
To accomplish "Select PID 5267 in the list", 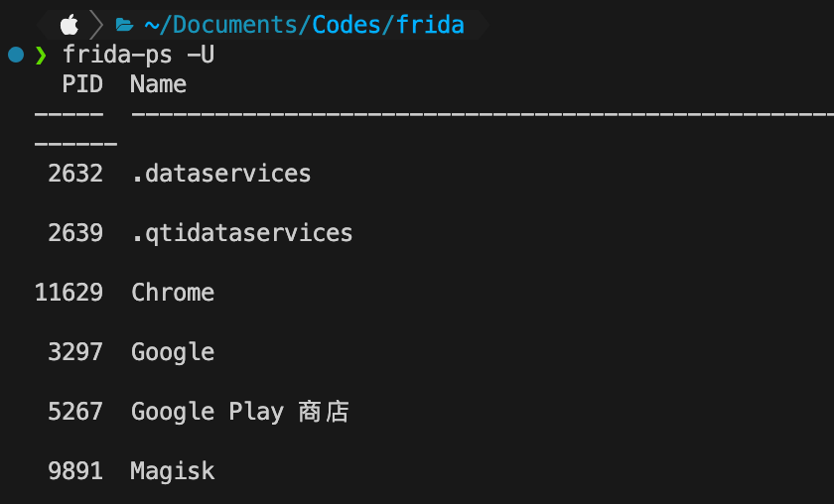I will 75,412.
